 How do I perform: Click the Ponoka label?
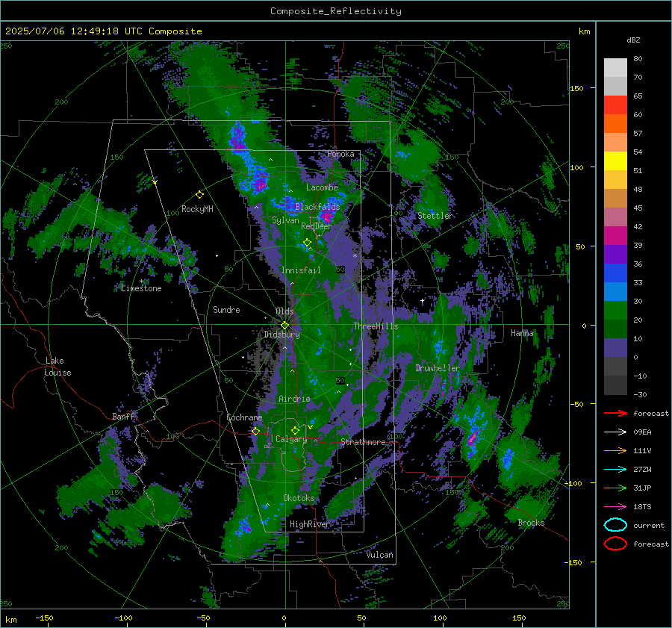340,154
